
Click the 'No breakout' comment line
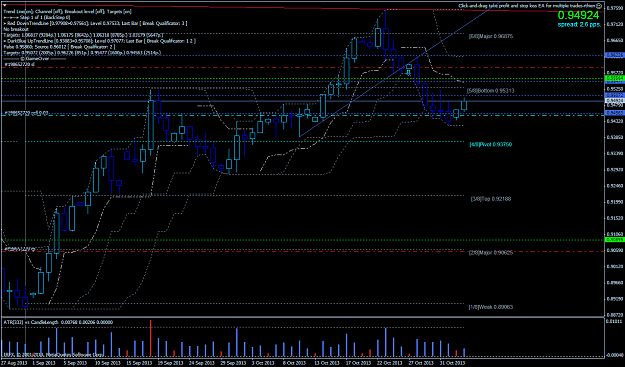(x=16, y=29)
